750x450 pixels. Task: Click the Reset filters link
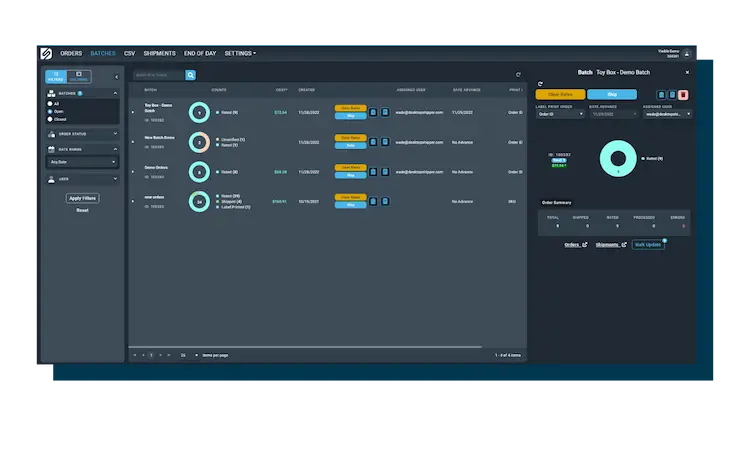tap(82, 210)
